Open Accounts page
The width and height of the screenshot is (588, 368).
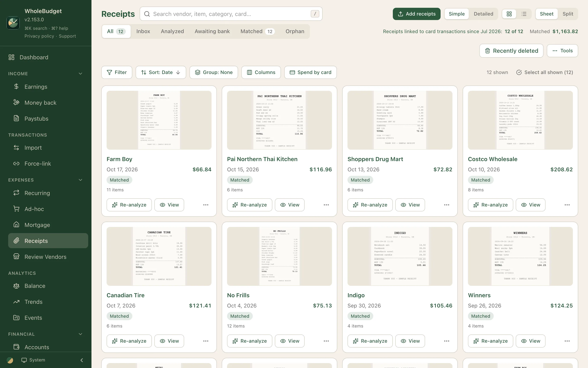tap(48, 347)
